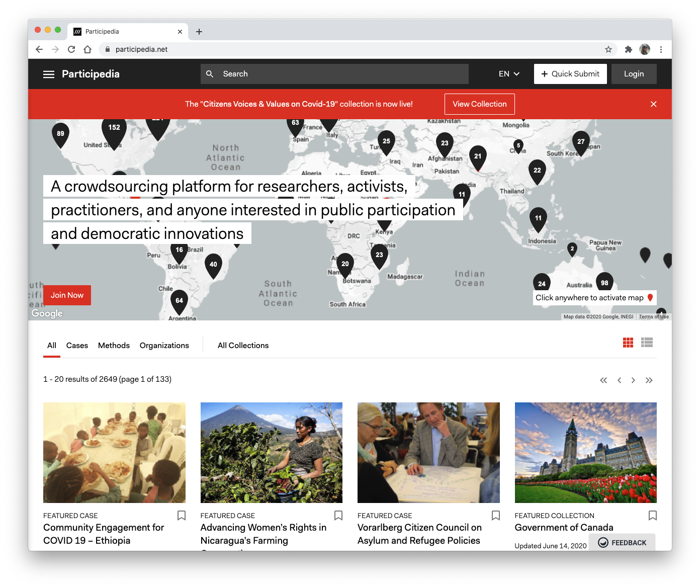Click the Join Now button
Screen dimensions: 700x588
pyautogui.click(x=67, y=295)
